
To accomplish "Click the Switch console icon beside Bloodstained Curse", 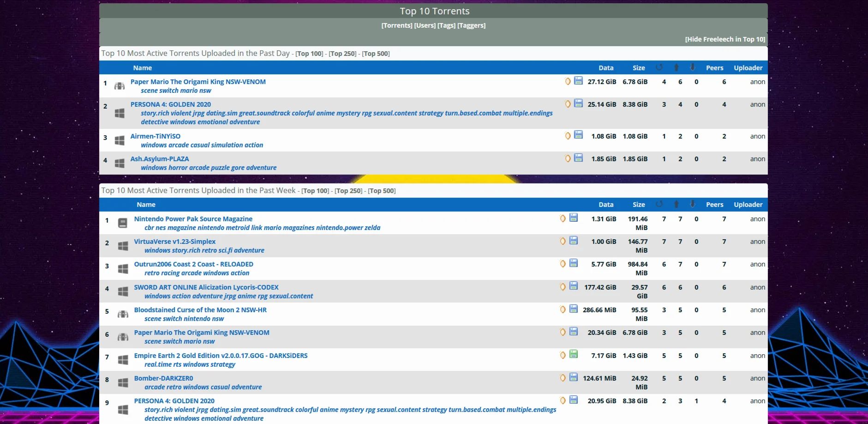I will click(123, 314).
